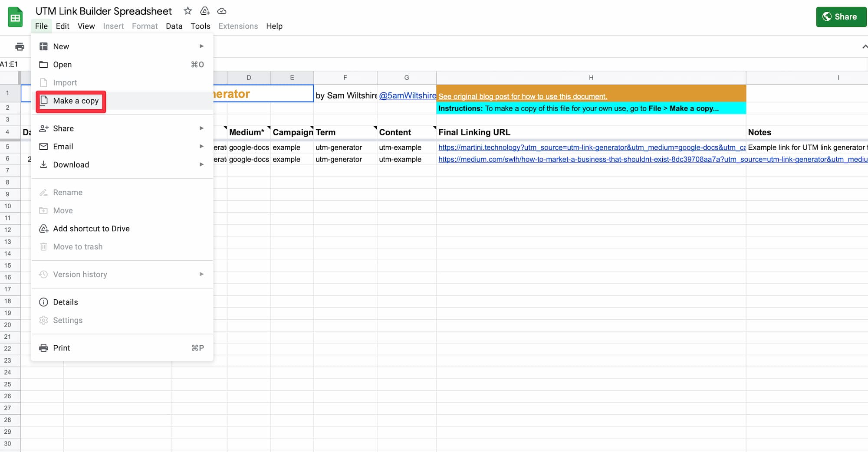Expand the Version history submenu arrow
This screenshot has height=452, width=868.
pyautogui.click(x=201, y=274)
